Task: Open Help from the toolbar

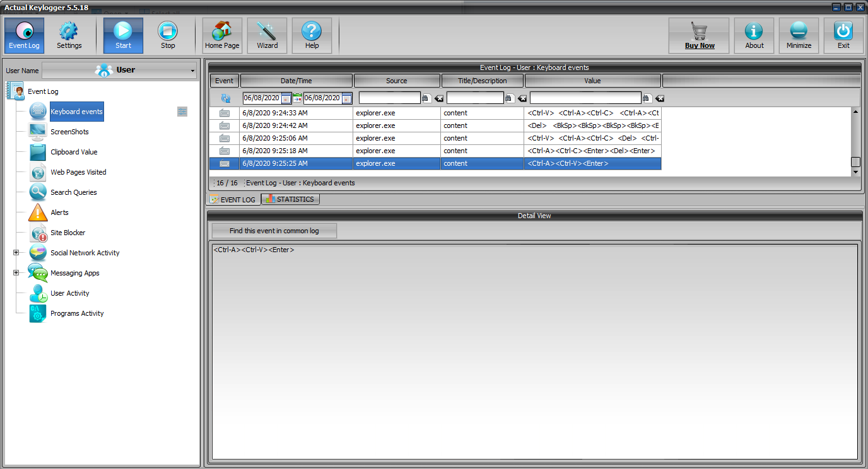Action: [x=312, y=35]
